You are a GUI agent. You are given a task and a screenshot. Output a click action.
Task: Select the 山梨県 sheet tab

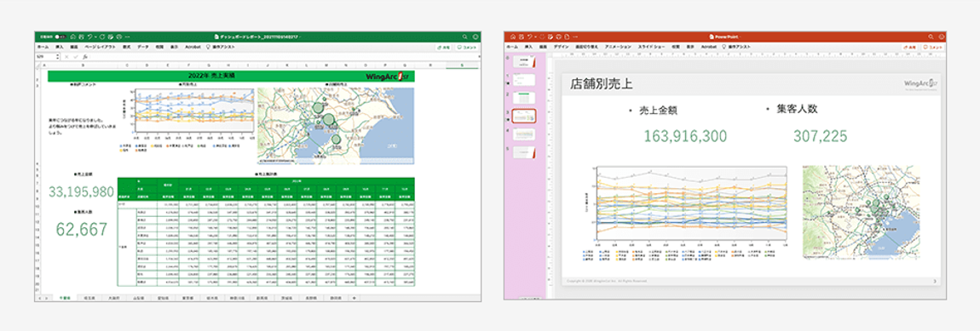point(139,298)
